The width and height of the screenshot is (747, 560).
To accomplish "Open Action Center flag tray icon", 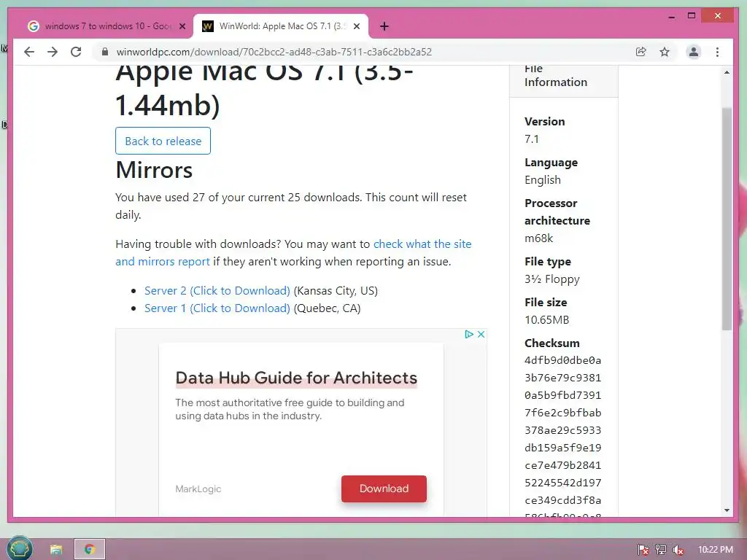I will (x=643, y=550).
